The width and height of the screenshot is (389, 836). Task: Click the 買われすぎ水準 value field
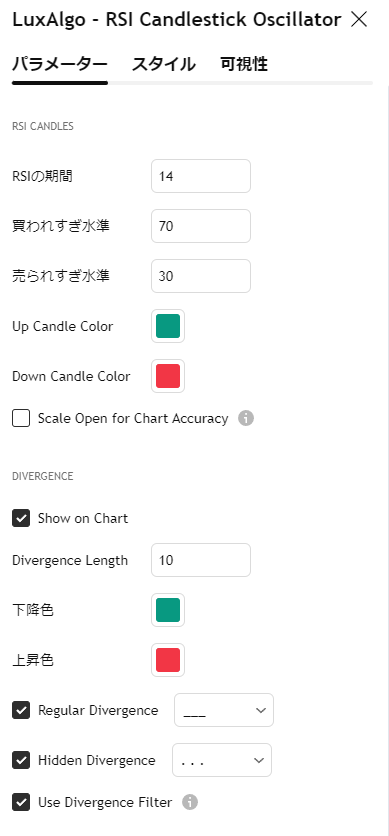(201, 226)
